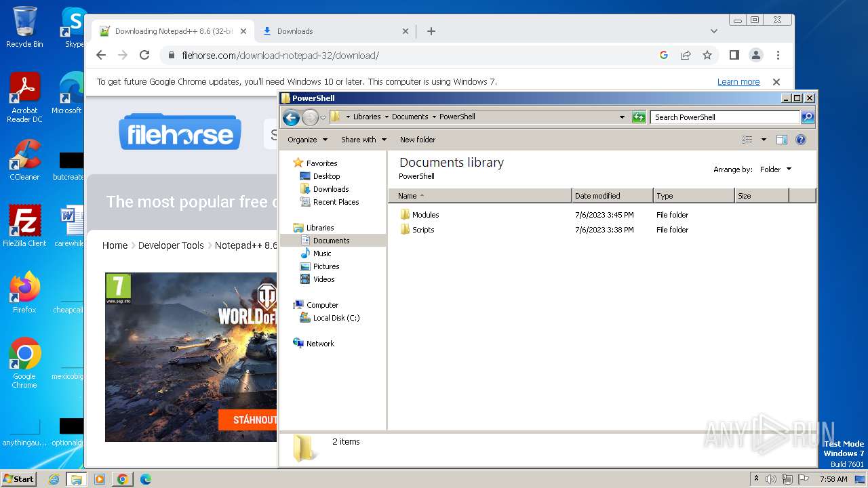This screenshot has width=868, height=488.
Task: Open the view options dropdown arrow
Action: click(764, 140)
